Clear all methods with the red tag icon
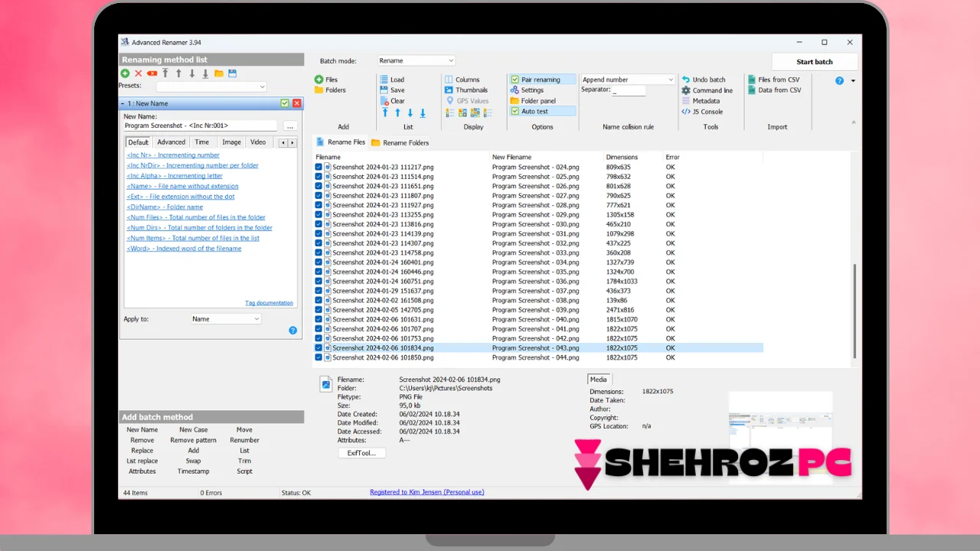 152,73
